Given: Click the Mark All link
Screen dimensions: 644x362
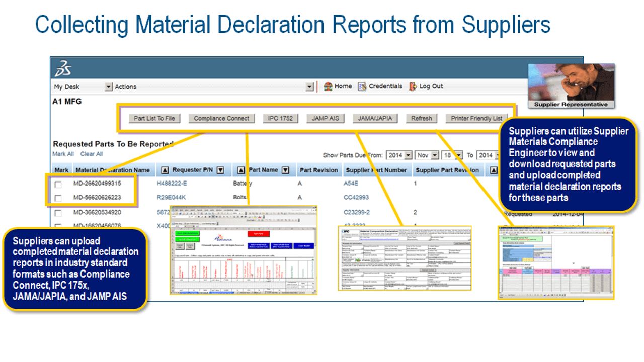Looking at the screenshot, I should pyautogui.click(x=63, y=154).
